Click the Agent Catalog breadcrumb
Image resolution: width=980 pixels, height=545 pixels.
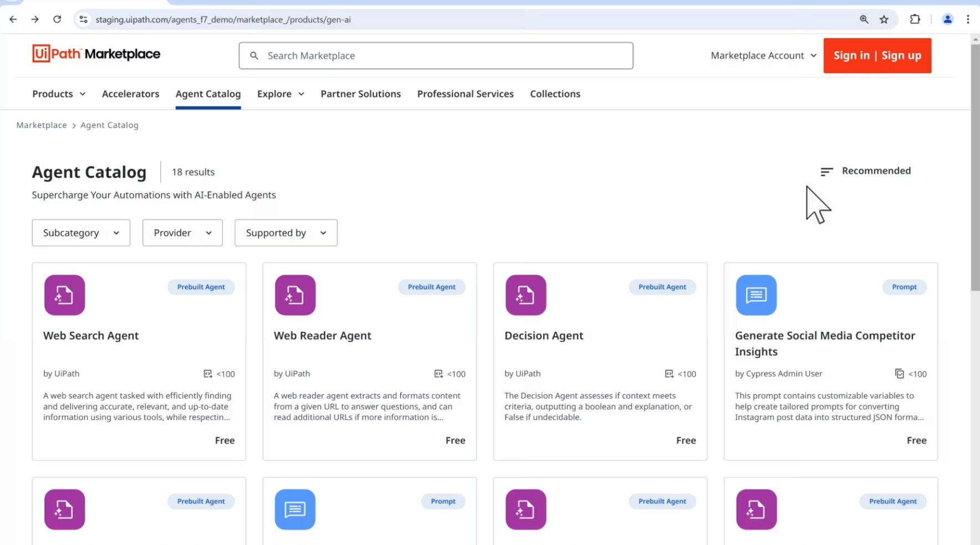coord(109,125)
